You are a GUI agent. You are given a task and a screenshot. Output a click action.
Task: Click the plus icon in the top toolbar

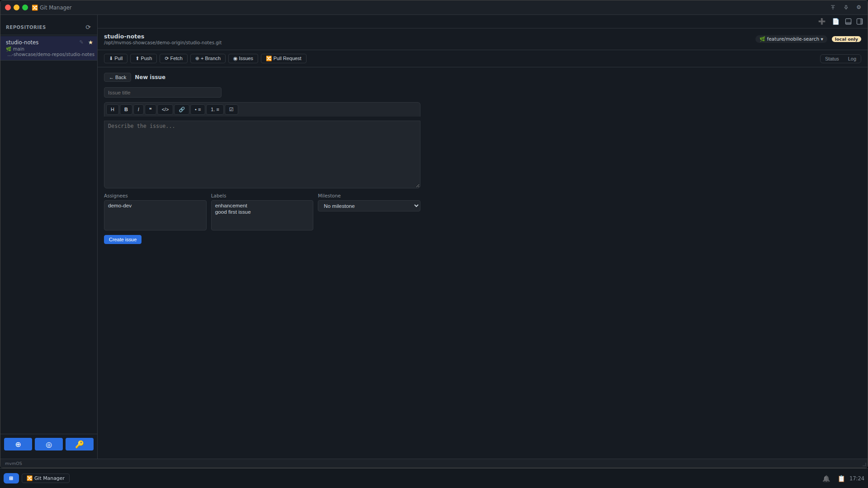click(822, 21)
